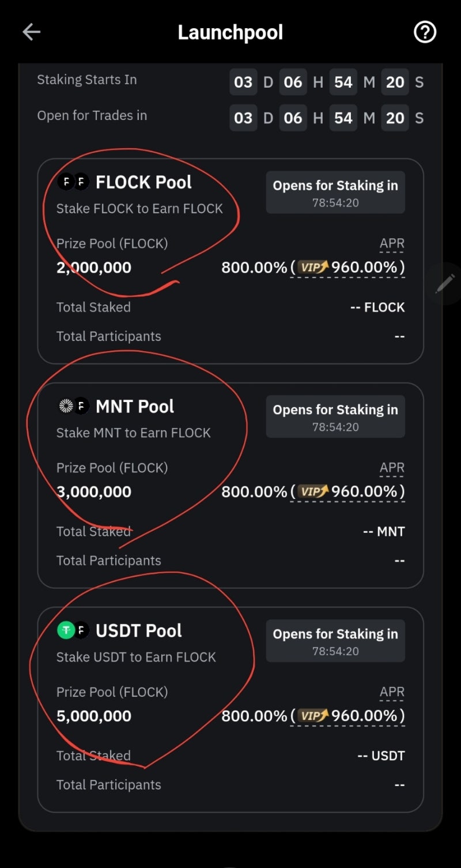Select the MNT Pool title
The width and height of the screenshot is (461, 868).
[135, 407]
